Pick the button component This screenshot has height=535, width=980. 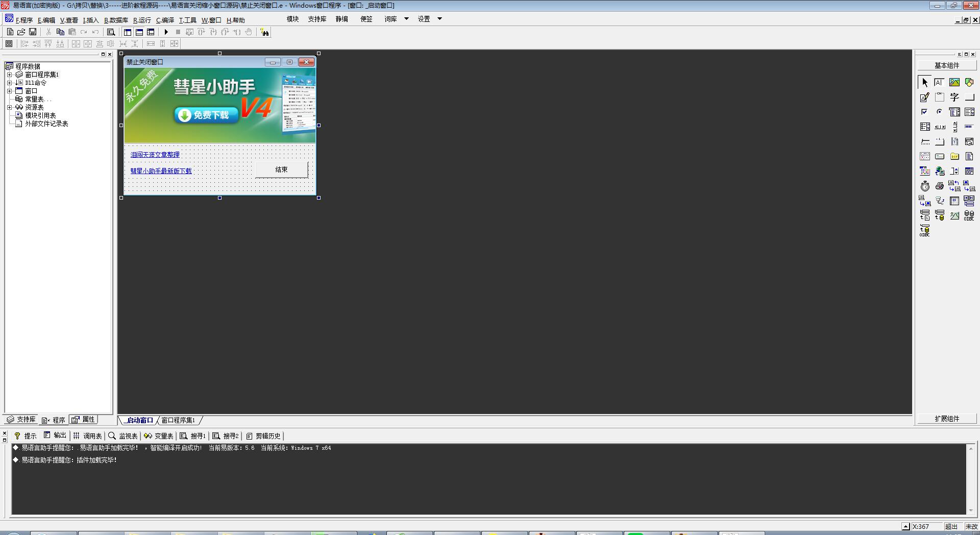click(969, 97)
